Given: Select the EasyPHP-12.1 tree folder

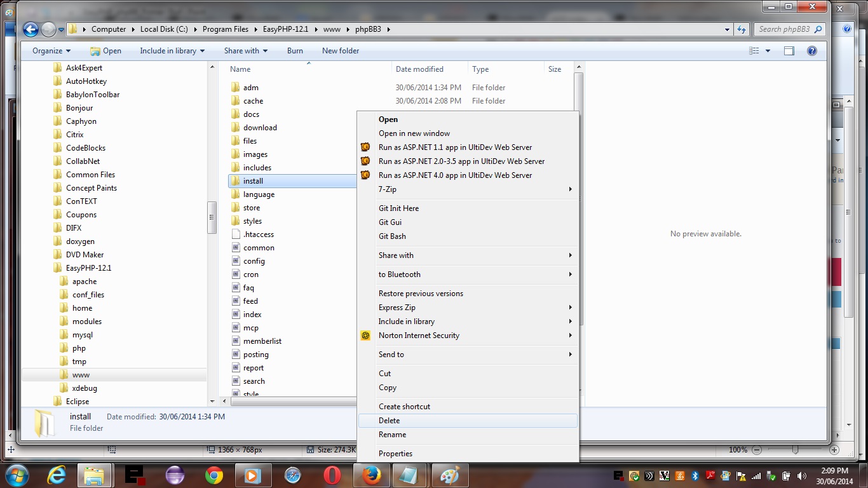Looking at the screenshot, I should (x=88, y=268).
